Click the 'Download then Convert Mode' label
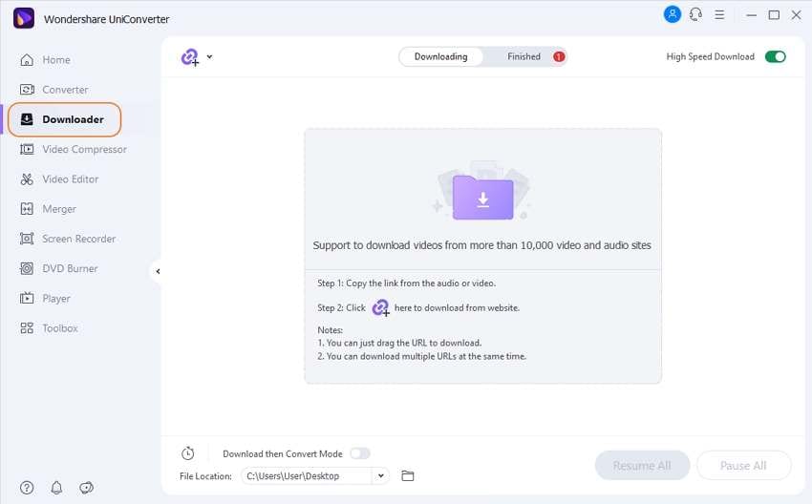Screen dimensions: 812x504 coord(283,453)
